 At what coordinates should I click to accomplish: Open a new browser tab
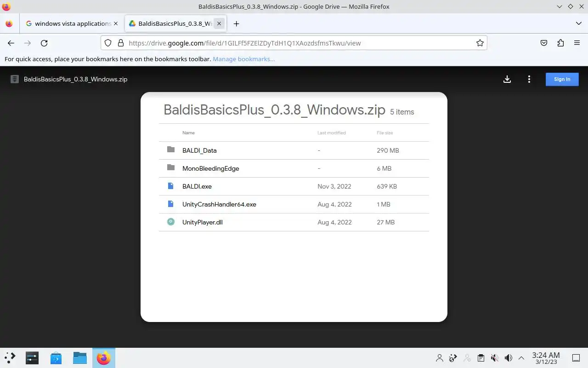[x=236, y=23]
